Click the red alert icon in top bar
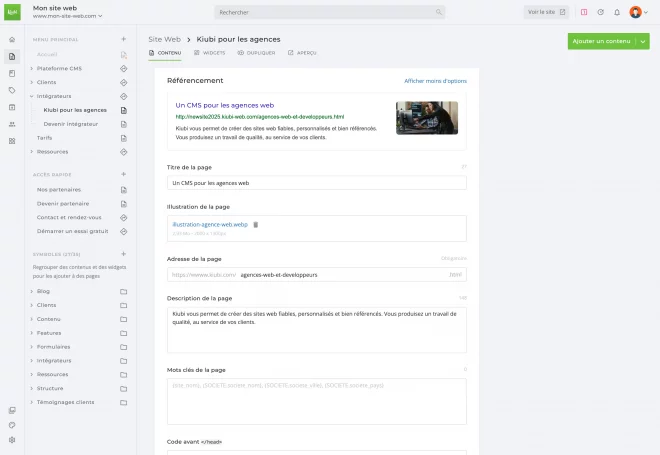Screen dimensions: 660x455 [584, 12]
